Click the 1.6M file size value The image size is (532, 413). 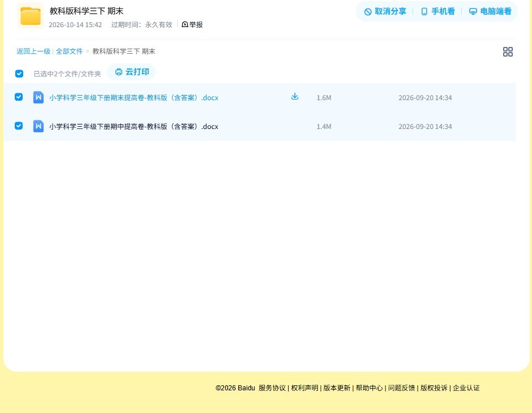pyautogui.click(x=324, y=98)
